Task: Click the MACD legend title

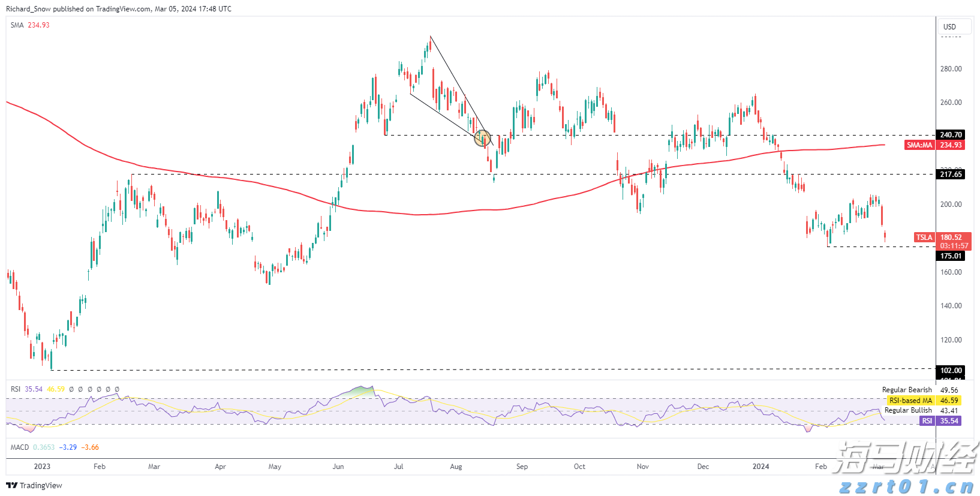Action: 20,447
